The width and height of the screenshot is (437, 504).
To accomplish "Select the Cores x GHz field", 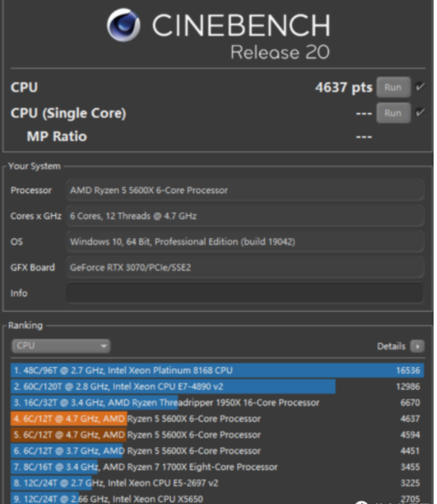I will pos(245,216).
